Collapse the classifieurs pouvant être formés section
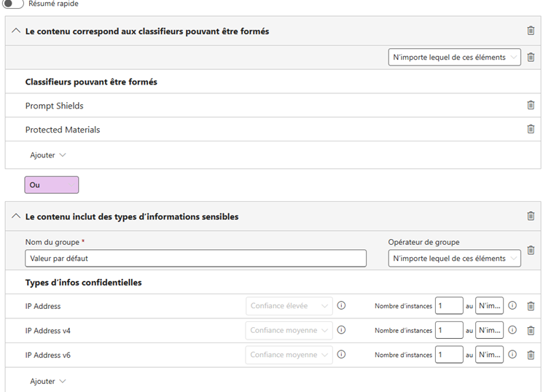 point(16,31)
